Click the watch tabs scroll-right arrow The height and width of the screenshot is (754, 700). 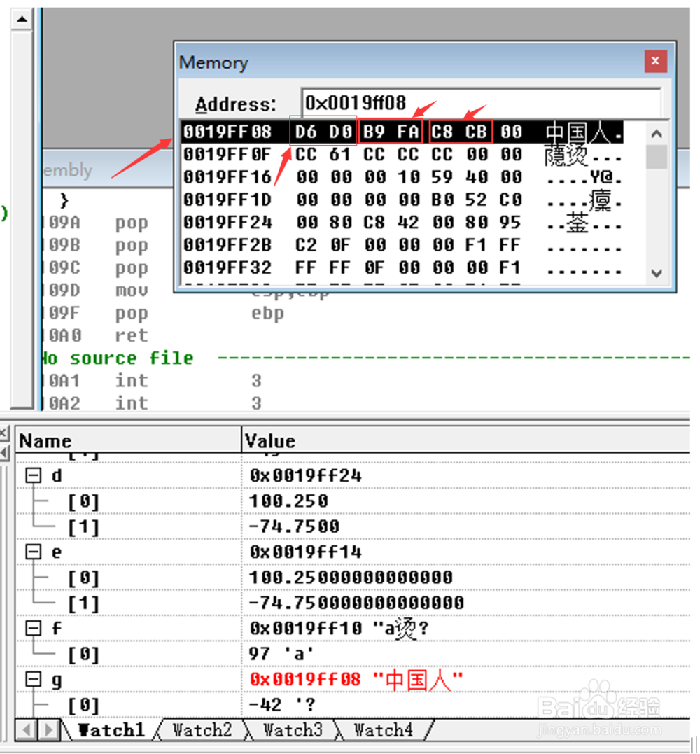pos(48,730)
